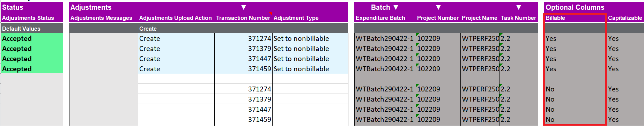Screen dimensions: 644x126
Task: Expand the Adjustments group dropdown arrow
Action: click(x=244, y=7)
